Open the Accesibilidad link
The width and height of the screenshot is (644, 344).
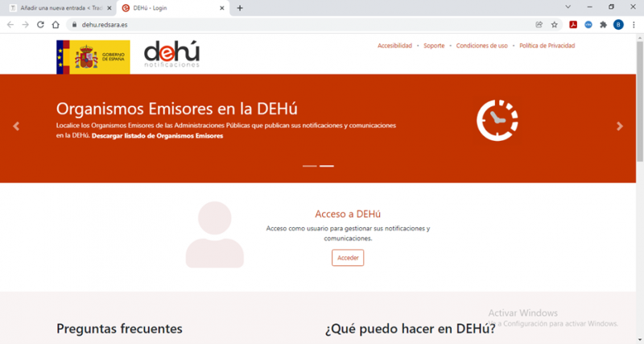pyautogui.click(x=394, y=46)
